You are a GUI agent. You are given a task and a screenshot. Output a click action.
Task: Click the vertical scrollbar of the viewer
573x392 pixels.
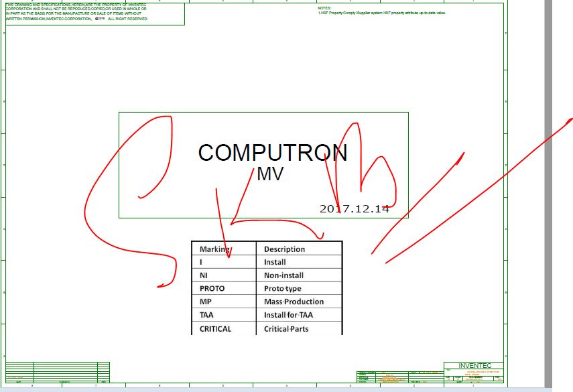[548, 194]
